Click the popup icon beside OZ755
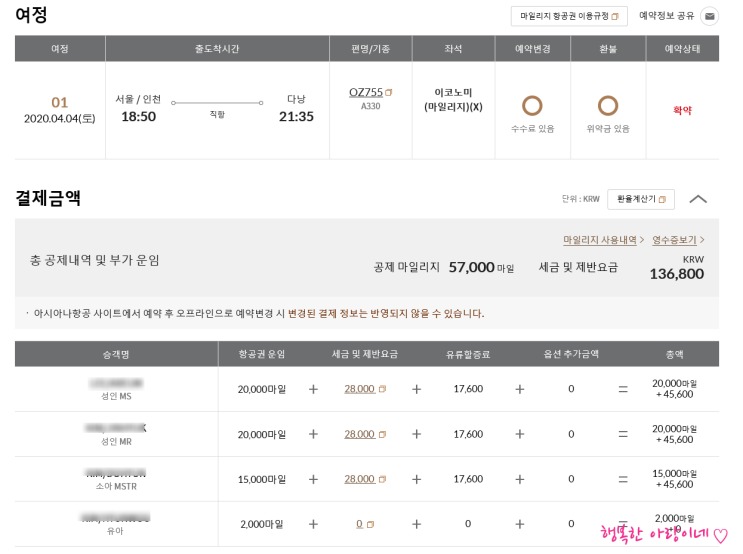The height and width of the screenshot is (554, 743). 389,92
